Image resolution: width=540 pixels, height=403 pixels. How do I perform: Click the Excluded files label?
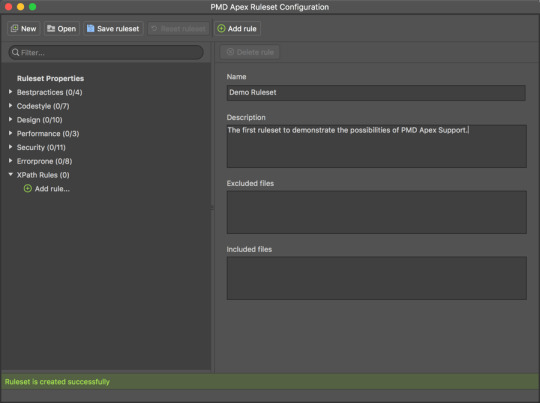[250, 183]
